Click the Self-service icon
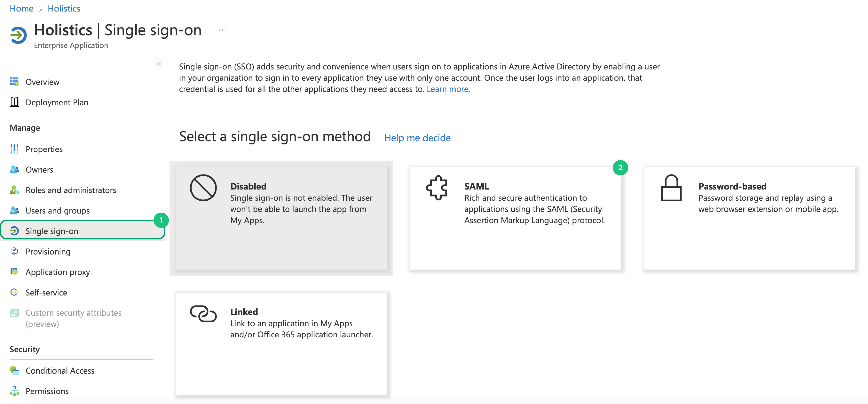The image size is (868, 404). click(14, 292)
